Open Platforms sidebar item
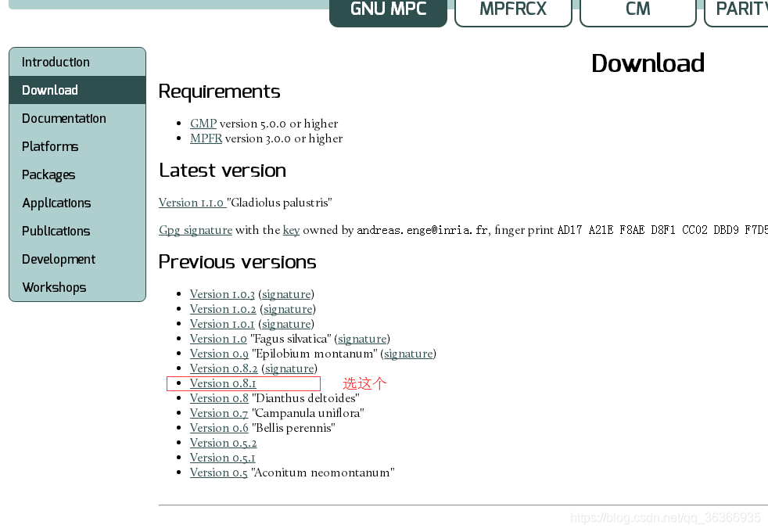The image size is (768, 532). pos(77,146)
